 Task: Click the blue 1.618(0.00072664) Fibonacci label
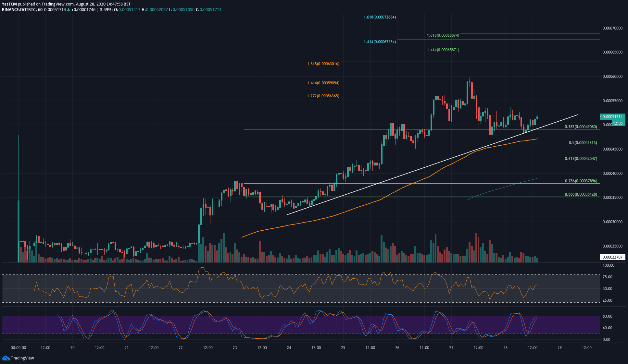tap(380, 17)
